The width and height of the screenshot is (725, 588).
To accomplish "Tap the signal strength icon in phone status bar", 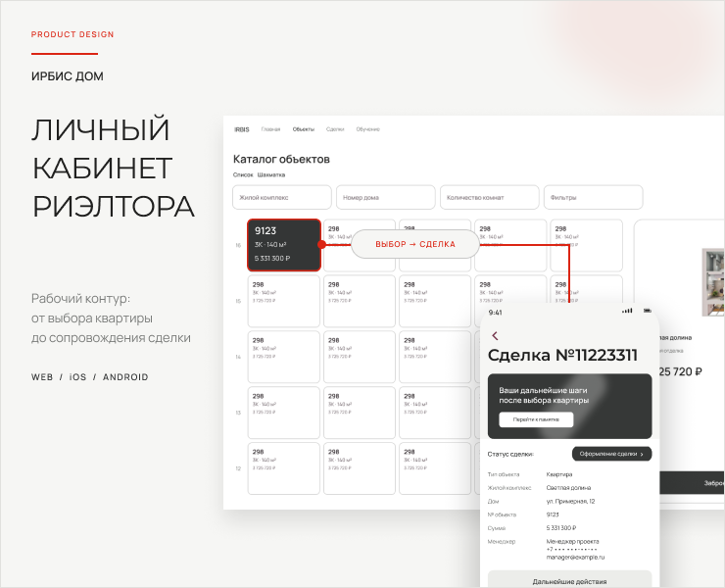I will (x=627, y=311).
